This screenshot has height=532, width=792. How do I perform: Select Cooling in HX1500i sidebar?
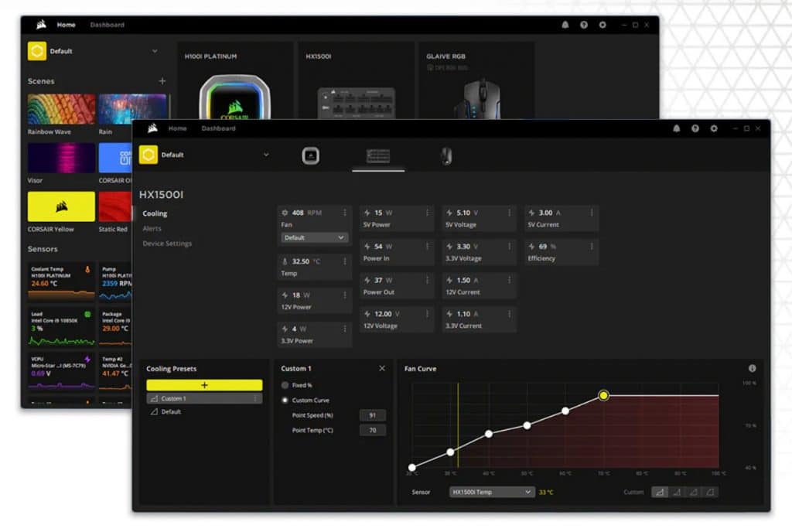(155, 213)
